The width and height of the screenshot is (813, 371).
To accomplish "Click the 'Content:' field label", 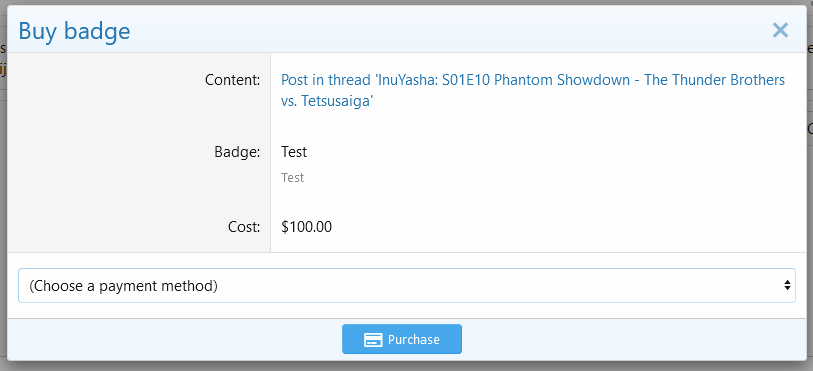I will [232, 80].
